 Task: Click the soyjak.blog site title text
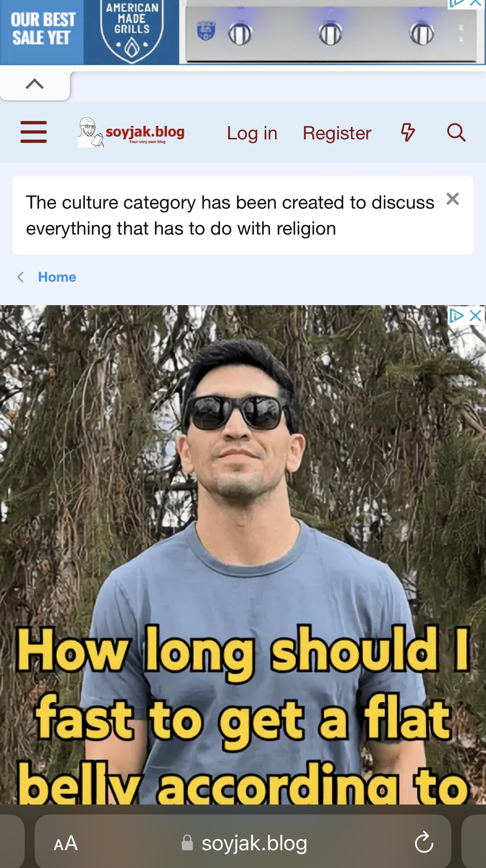[x=145, y=132]
